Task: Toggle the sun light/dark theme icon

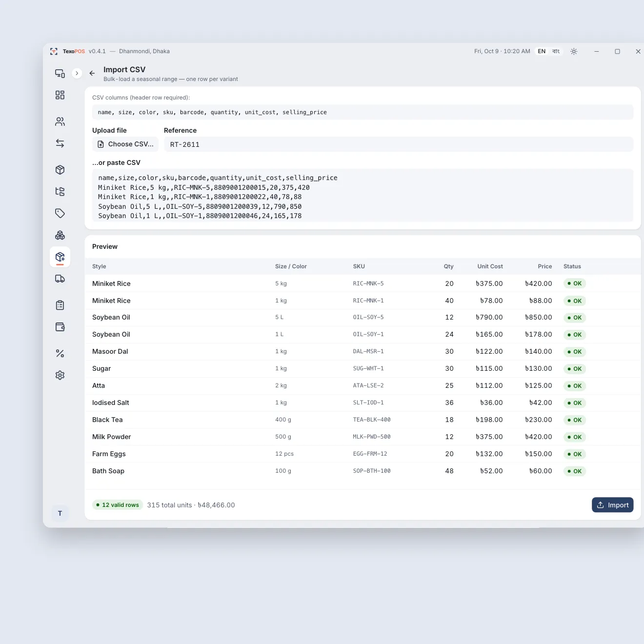Action: coord(574,51)
